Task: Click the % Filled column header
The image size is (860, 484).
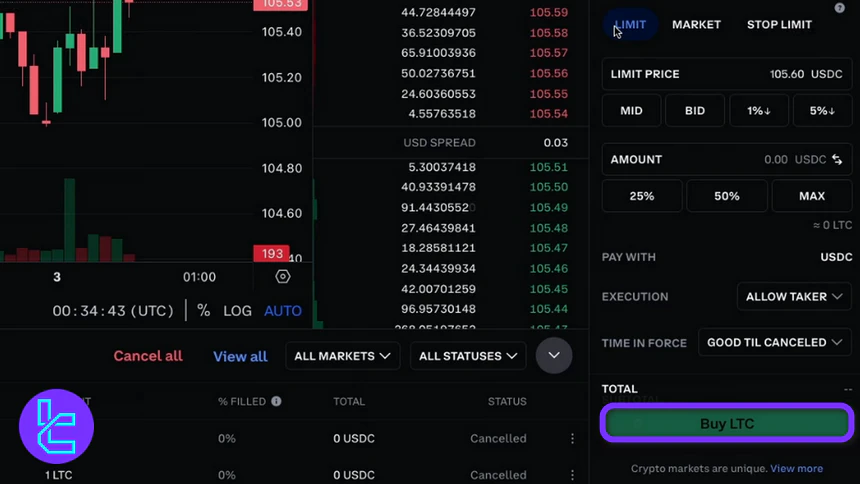Action: pos(242,402)
